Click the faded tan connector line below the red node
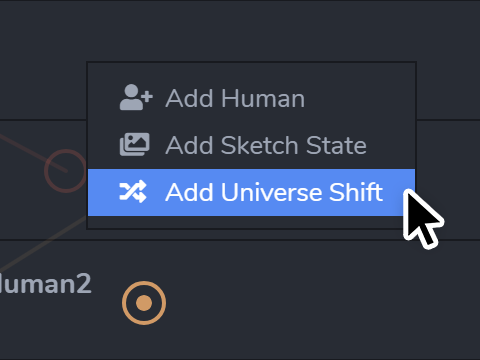Viewport: 480px width, 360px height. 40,245
